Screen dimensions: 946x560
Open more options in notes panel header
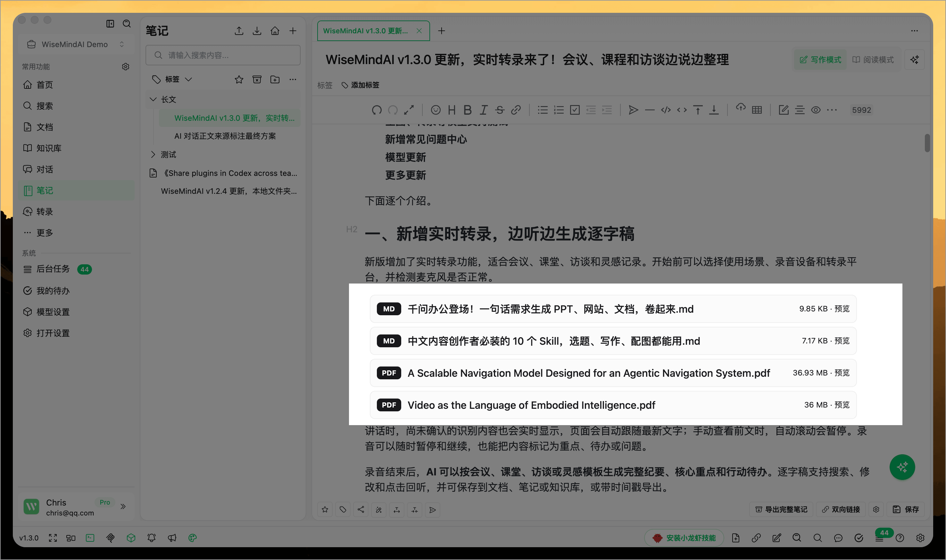293,79
